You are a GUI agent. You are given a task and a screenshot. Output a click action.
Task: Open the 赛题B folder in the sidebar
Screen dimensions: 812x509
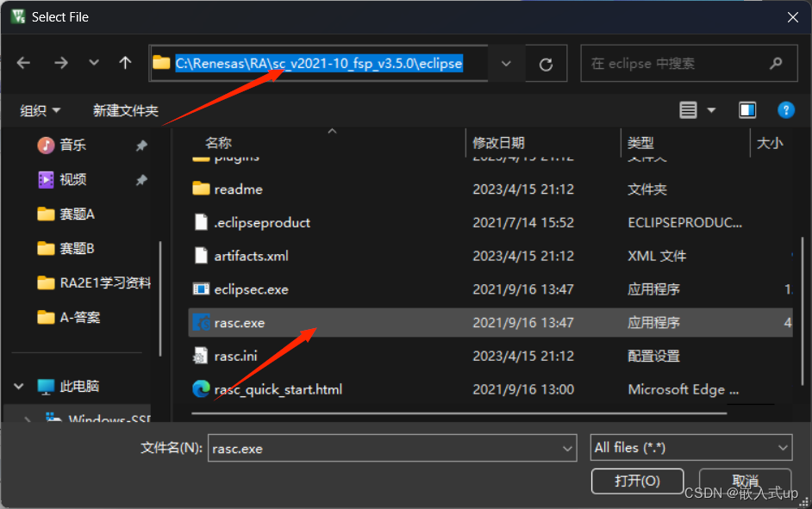click(x=77, y=248)
